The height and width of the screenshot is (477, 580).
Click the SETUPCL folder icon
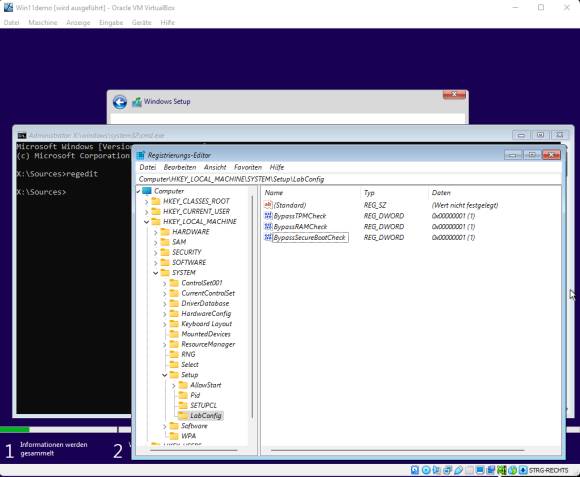[x=183, y=405]
